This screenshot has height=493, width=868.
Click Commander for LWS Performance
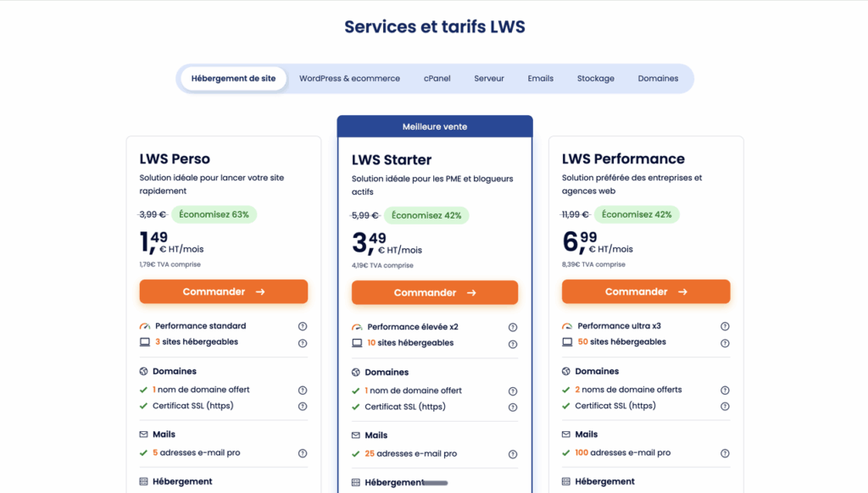click(646, 291)
